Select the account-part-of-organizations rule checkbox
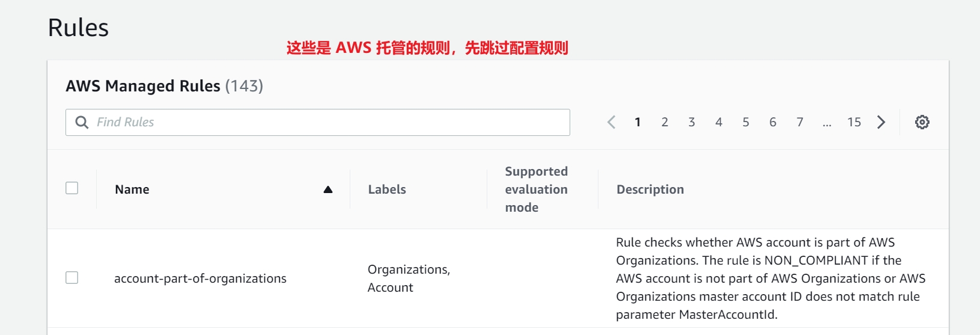The width and height of the screenshot is (980, 335). pyautogui.click(x=72, y=278)
